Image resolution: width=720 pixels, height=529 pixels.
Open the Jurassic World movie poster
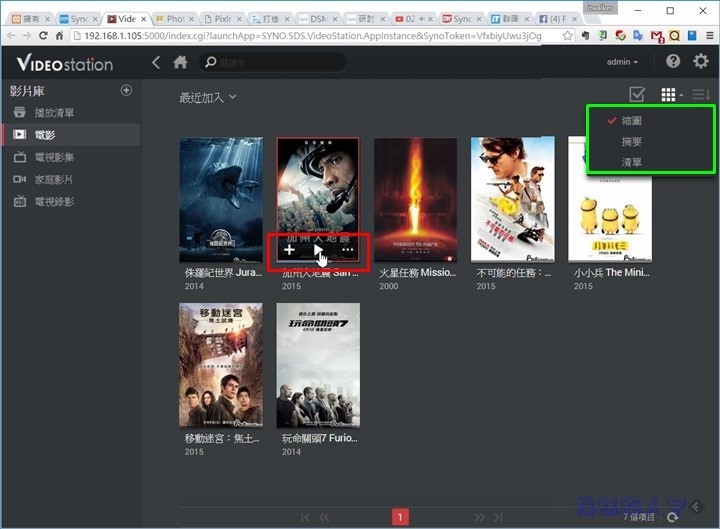(221, 200)
